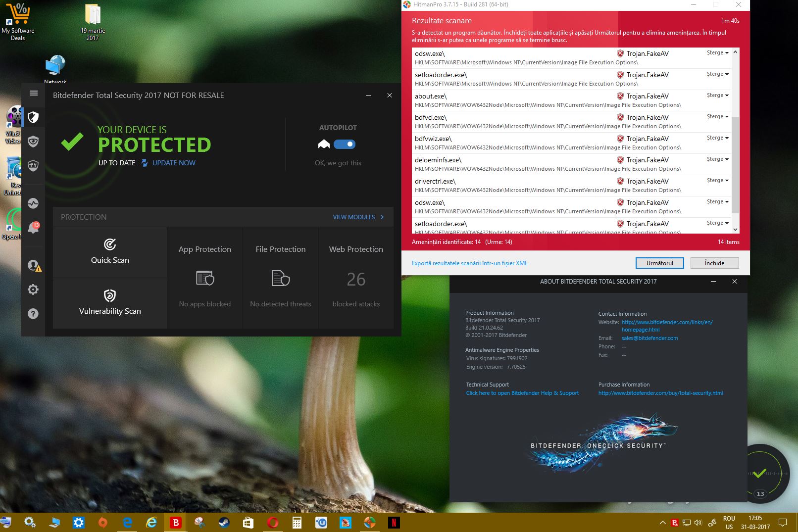798x532 pixels.
Task: Switch ROU US keyboard language indicator
Action: pyautogui.click(x=729, y=523)
